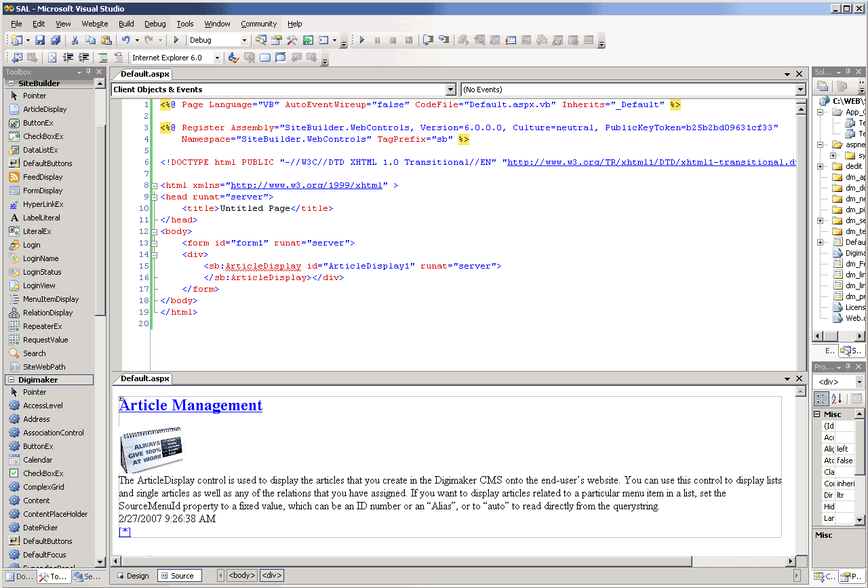The image size is (868, 588).
Task: Click the Save toolbar icon
Action: [x=40, y=40]
